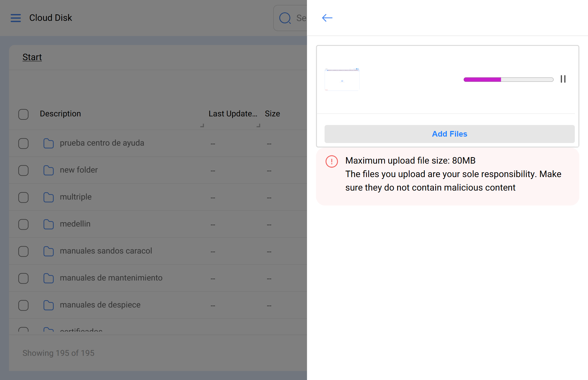
Task: Click the upload progress bar
Action: [508, 80]
